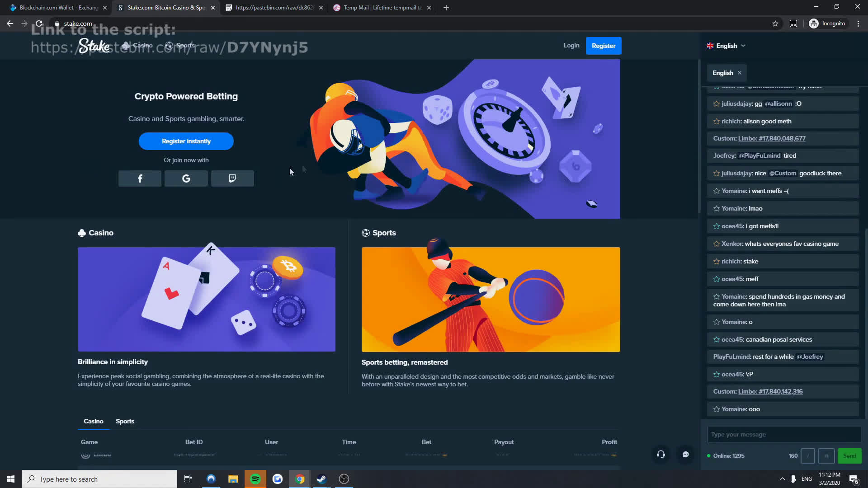Image resolution: width=868 pixels, height=488 pixels.
Task: Switch to the Sports bets tab
Action: [125, 421]
